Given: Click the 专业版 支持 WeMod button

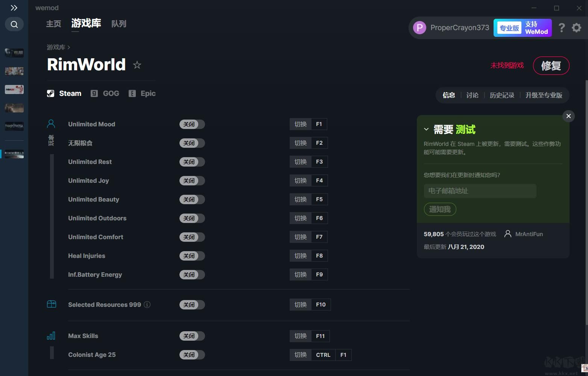Looking at the screenshot, I should click(x=523, y=28).
